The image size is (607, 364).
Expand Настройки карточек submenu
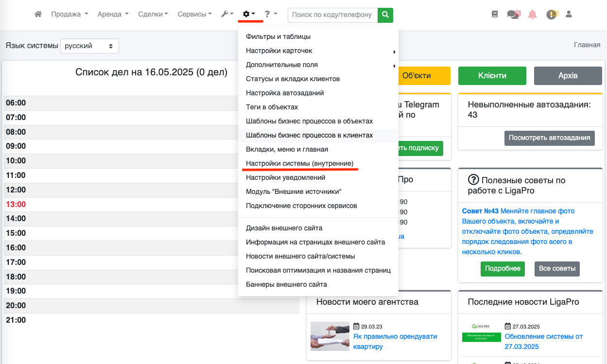279,51
